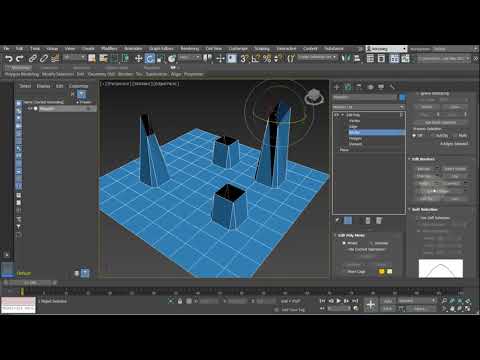The height and width of the screenshot is (360, 480).
Task: Select the Animate radio button
Action: [372, 243]
